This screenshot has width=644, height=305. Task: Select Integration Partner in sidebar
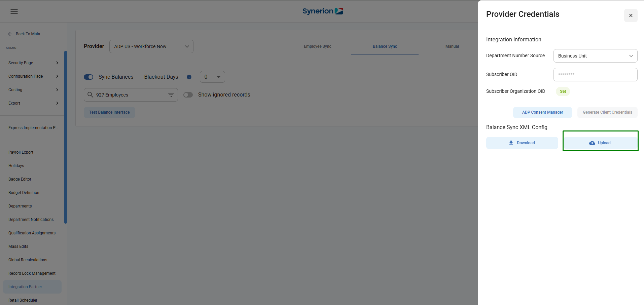pos(32,287)
